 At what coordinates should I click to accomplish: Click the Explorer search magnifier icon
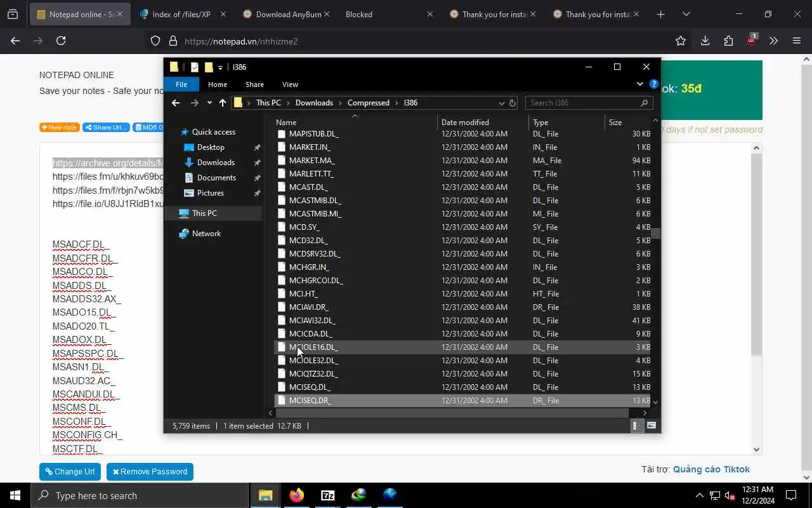(644, 103)
